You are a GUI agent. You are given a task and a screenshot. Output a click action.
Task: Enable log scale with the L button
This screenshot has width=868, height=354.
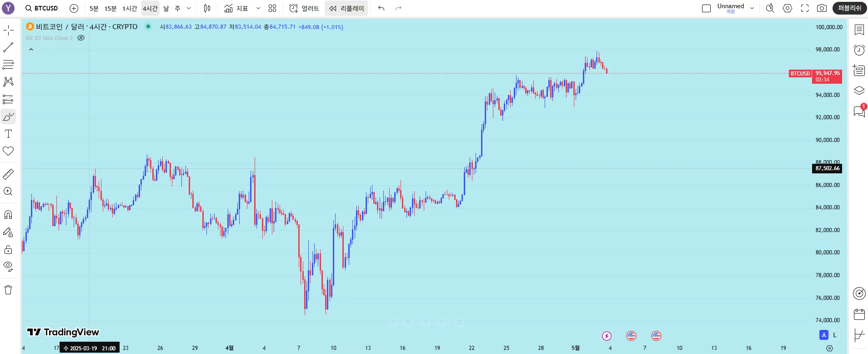click(835, 335)
